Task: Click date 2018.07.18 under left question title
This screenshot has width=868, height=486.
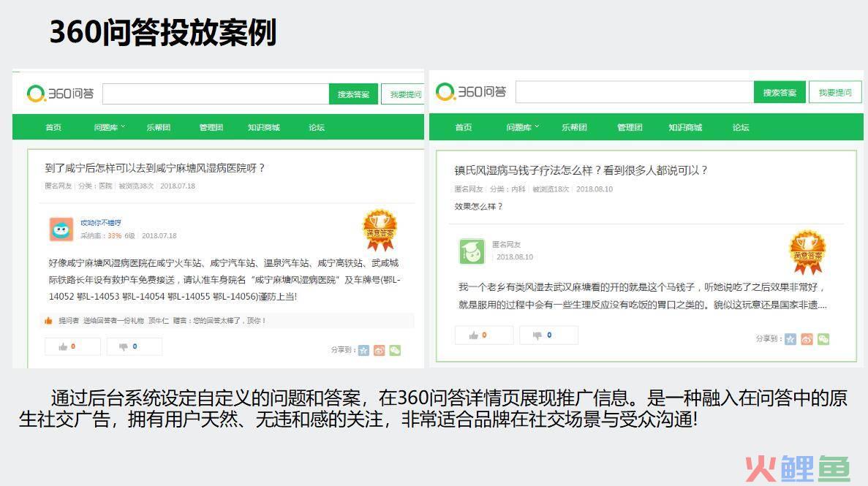Action: 178,186
